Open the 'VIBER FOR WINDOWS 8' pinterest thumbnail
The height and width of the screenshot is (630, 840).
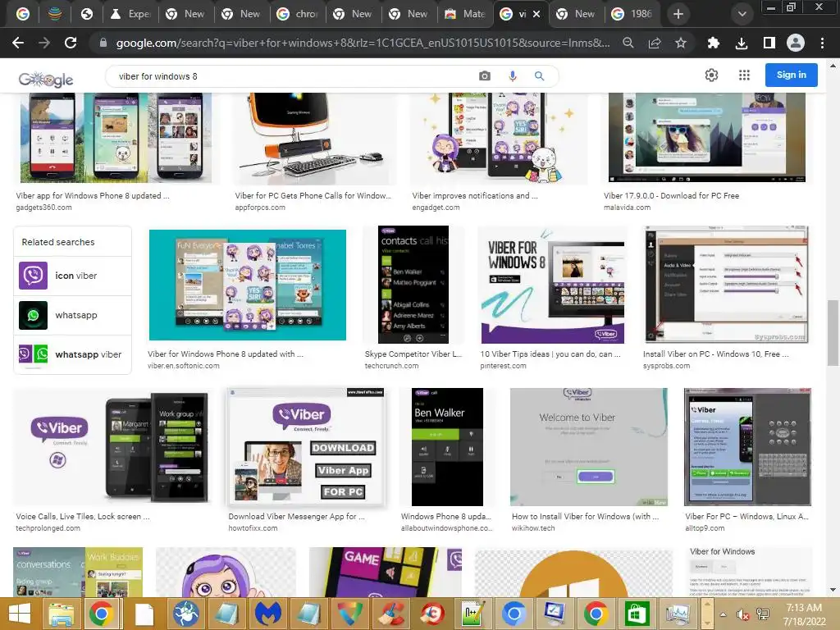click(x=552, y=285)
